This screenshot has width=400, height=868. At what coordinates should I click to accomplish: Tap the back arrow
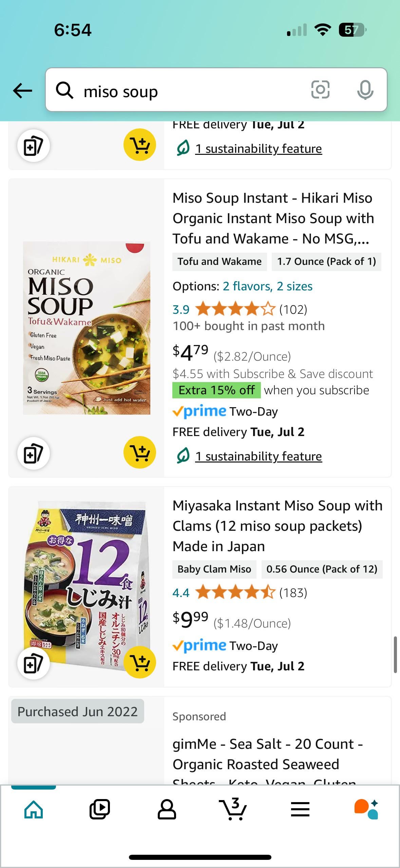(x=23, y=91)
